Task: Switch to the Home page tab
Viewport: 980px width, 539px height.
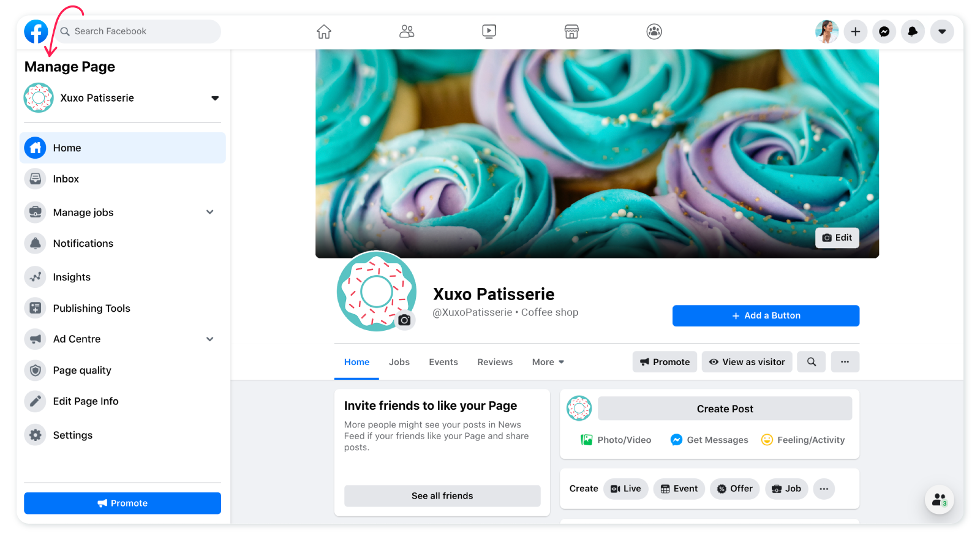Action: tap(356, 362)
